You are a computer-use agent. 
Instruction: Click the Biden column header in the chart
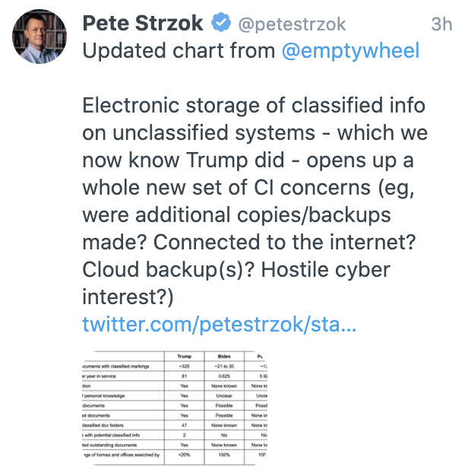click(224, 356)
